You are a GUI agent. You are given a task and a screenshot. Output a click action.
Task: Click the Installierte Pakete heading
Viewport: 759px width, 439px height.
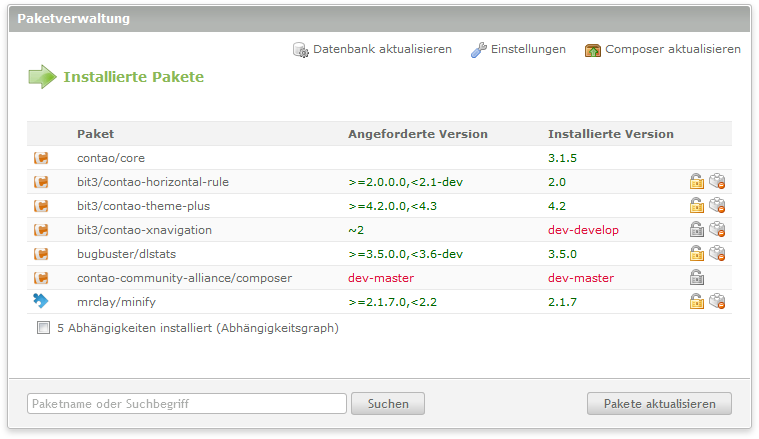coord(134,77)
